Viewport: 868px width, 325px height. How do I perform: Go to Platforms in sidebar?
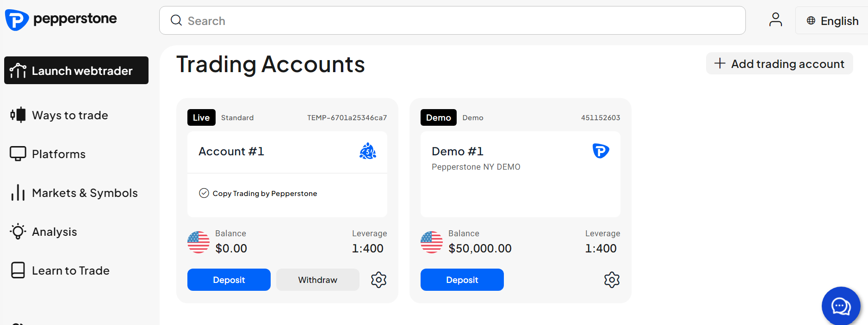(x=58, y=154)
